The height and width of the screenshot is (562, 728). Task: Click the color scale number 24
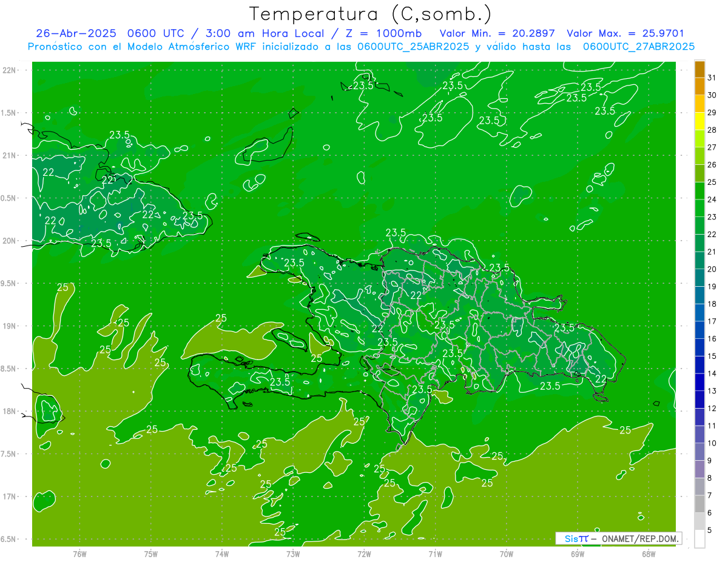click(712, 199)
